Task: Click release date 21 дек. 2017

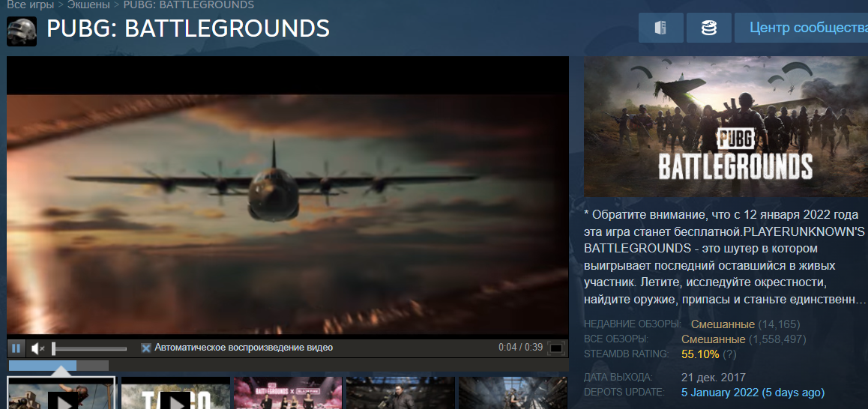Action: coord(714,378)
